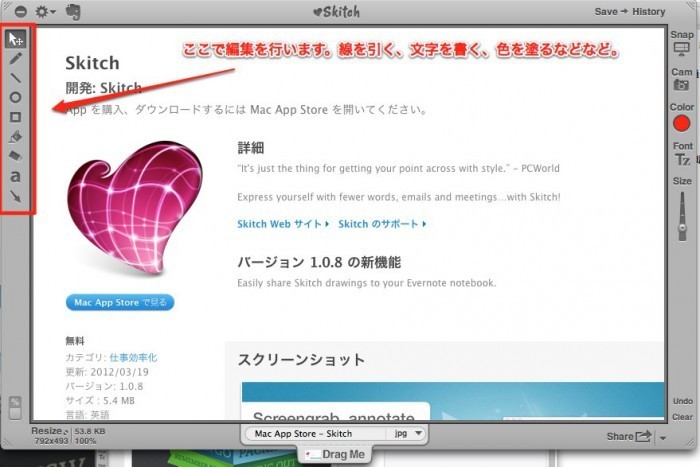700x467 pixels.
Task: Select the Pencil drawing tool
Action: pos(16,58)
